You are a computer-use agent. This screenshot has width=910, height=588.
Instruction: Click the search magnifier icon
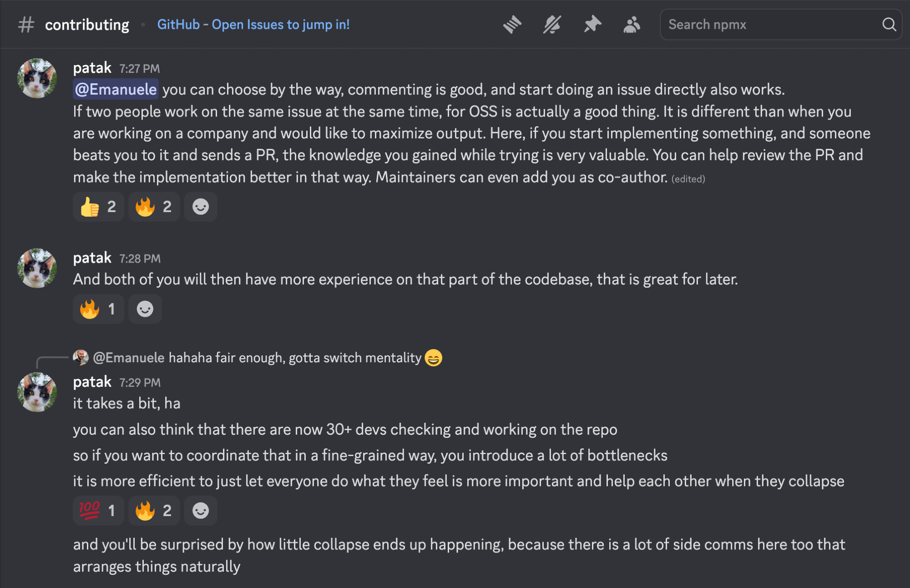pos(889,25)
